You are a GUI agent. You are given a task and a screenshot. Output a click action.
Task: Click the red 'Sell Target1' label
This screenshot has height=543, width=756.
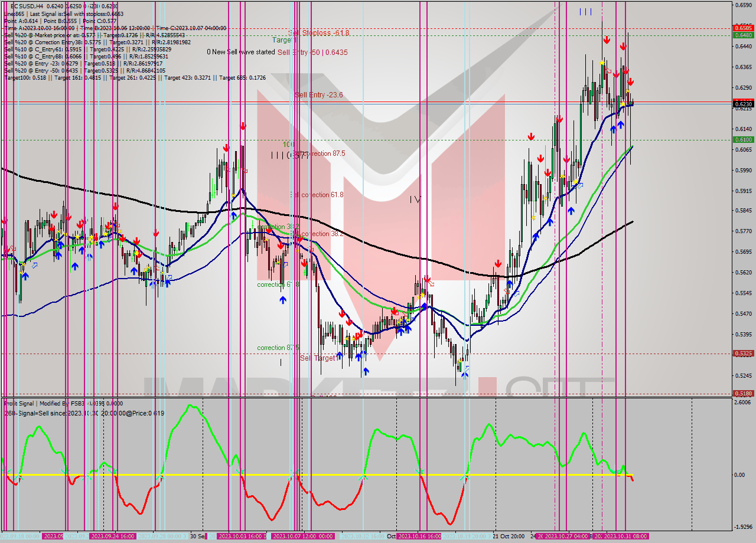pyautogui.click(x=320, y=358)
